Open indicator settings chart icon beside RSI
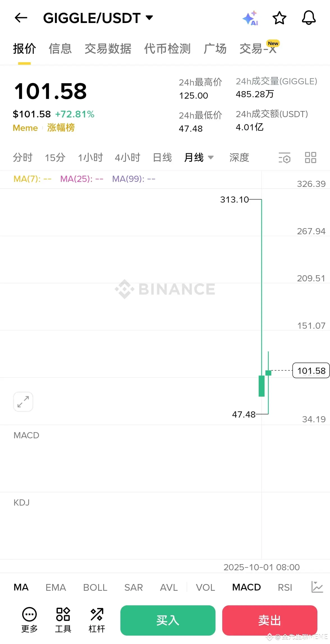 click(317, 587)
